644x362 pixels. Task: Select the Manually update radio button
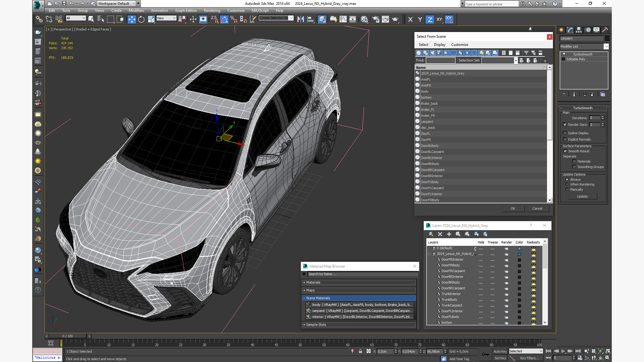click(x=567, y=189)
